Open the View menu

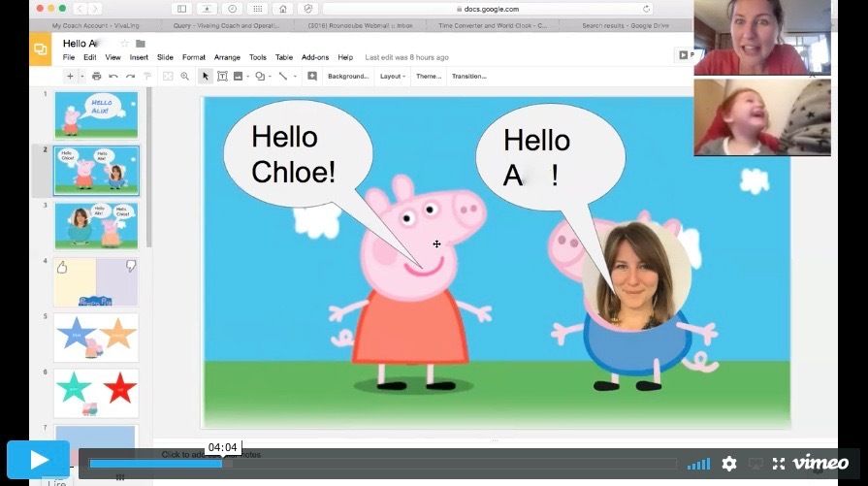click(113, 57)
